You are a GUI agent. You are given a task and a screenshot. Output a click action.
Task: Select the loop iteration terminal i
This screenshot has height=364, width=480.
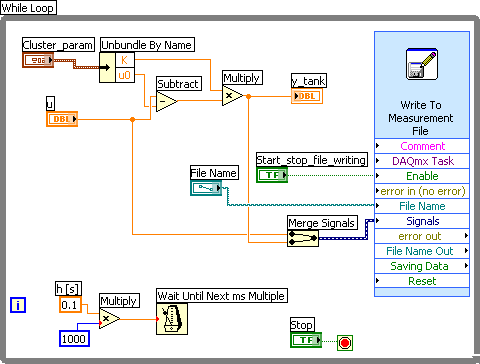coord(18,305)
